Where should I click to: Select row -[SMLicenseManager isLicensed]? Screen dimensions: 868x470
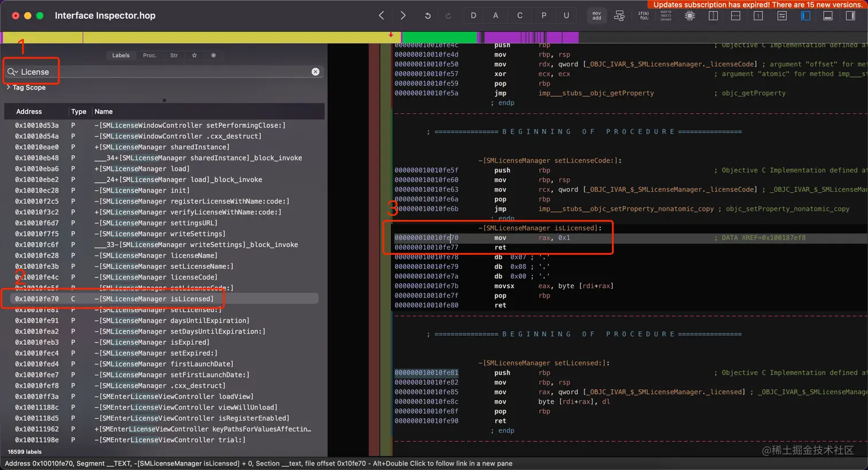[x=164, y=299]
